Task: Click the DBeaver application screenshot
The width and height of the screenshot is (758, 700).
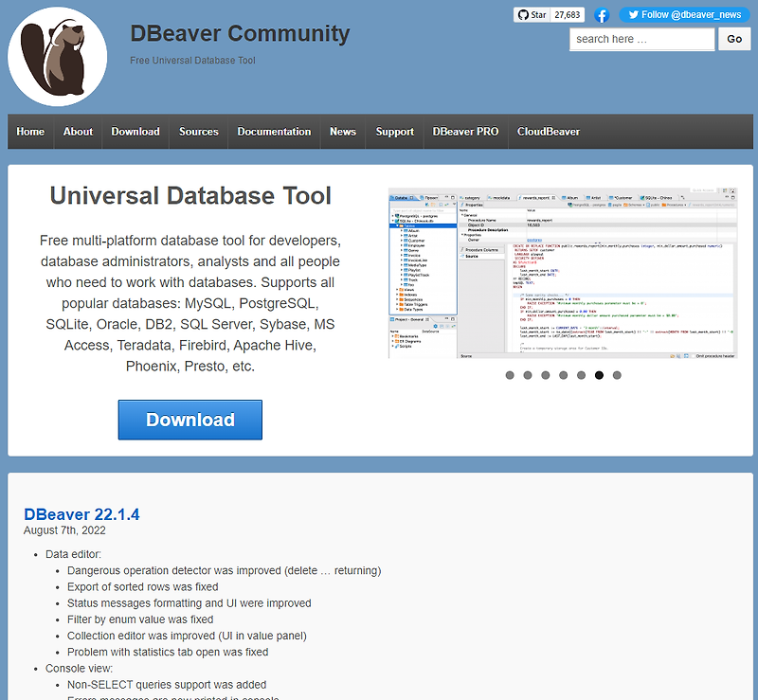Action: point(561,275)
